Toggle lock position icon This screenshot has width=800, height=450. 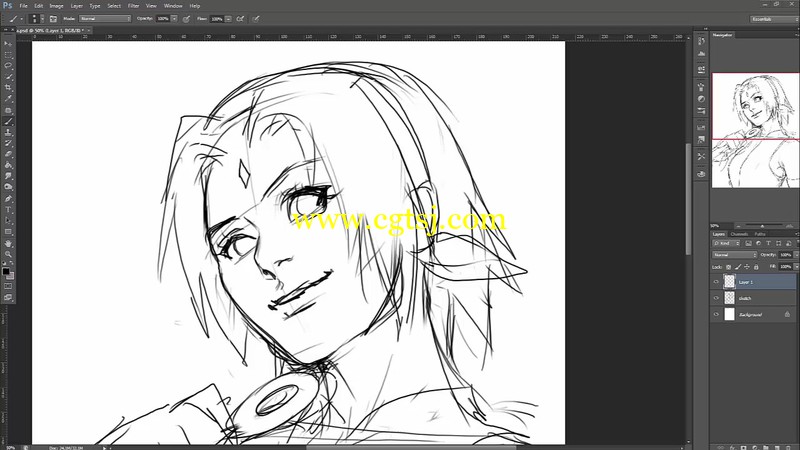click(x=747, y=267)
